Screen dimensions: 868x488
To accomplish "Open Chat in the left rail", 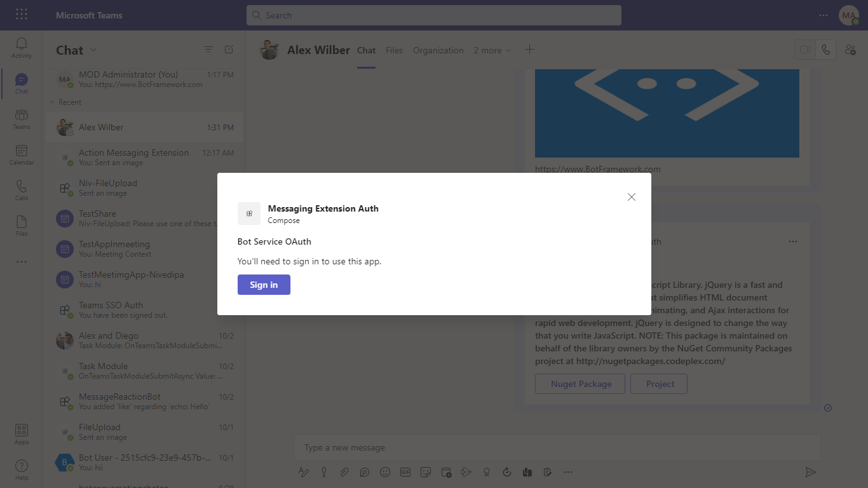I will coord(22,83).
